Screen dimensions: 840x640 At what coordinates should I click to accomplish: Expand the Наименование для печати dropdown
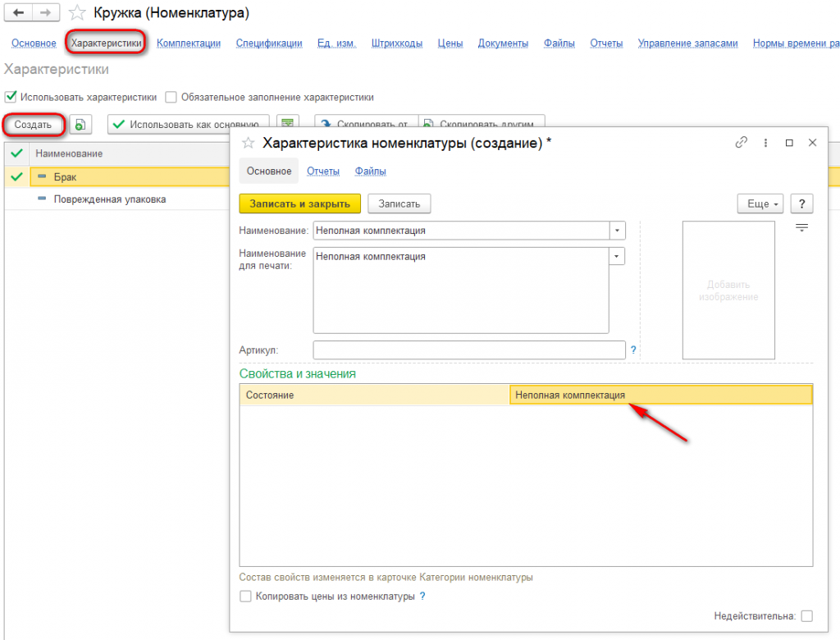pyautogui.click(x=617, y=256)
